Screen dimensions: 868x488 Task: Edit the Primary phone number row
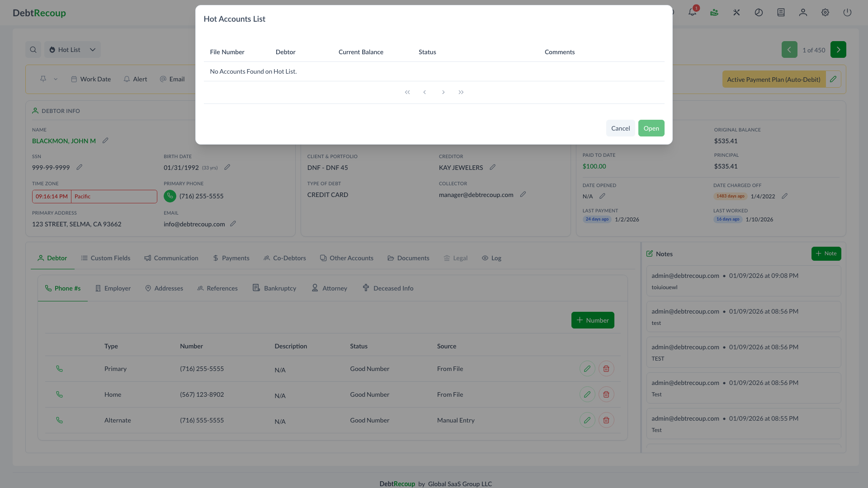pyautogui.click(x=587, y=369)
